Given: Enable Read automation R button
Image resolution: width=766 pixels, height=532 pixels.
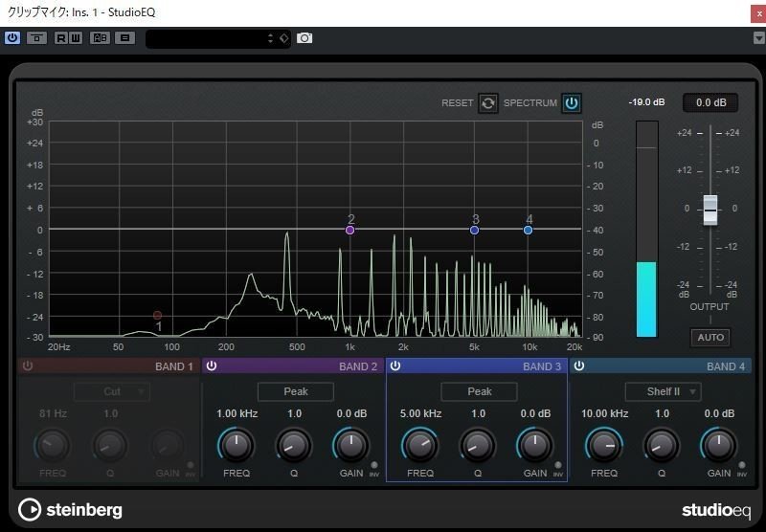Looking at the screenshot, I should tap(61, 37).
